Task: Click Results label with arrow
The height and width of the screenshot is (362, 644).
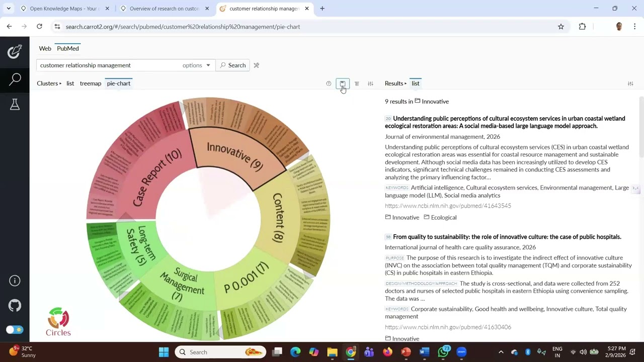Action: [396, 83]
